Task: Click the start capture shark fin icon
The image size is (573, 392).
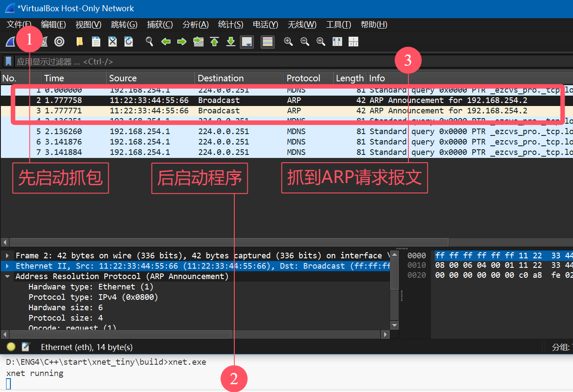Action: tap(10, 42)
